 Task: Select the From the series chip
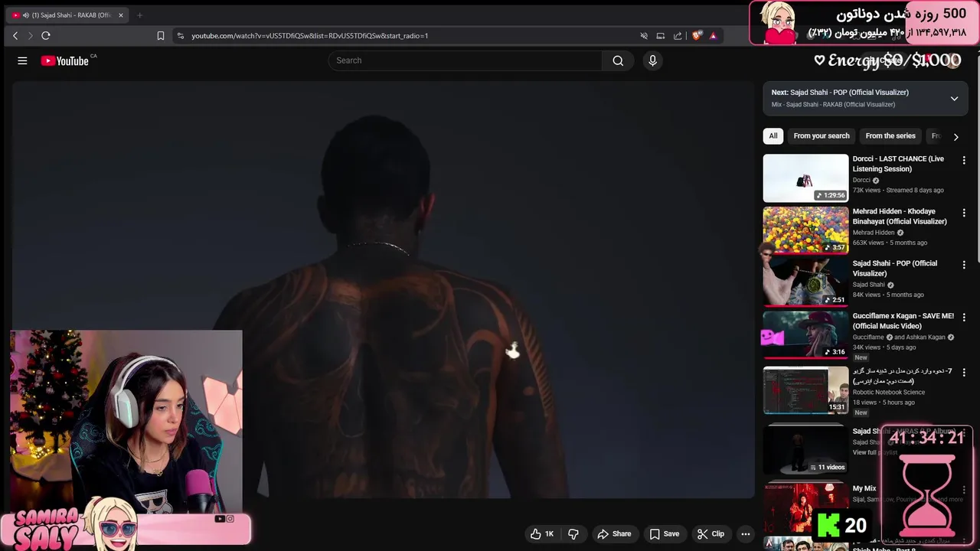(890, 136)
